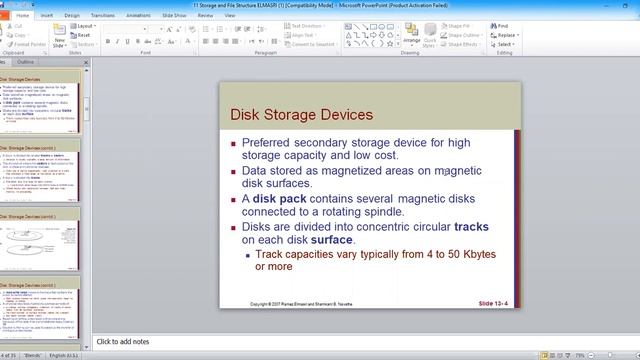640x360 pixels.
Task: Select the Rectangle shape
Action: click(373, 27)
